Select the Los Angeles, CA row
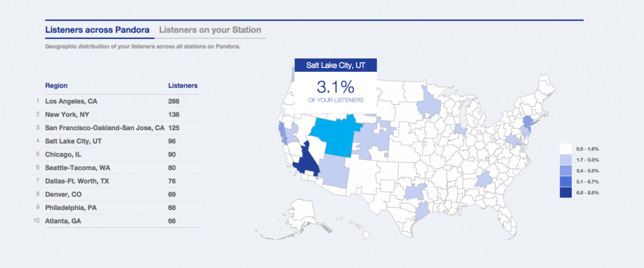Image resolution: width=644 pixels, height=268 pixels. pos(117,101)
